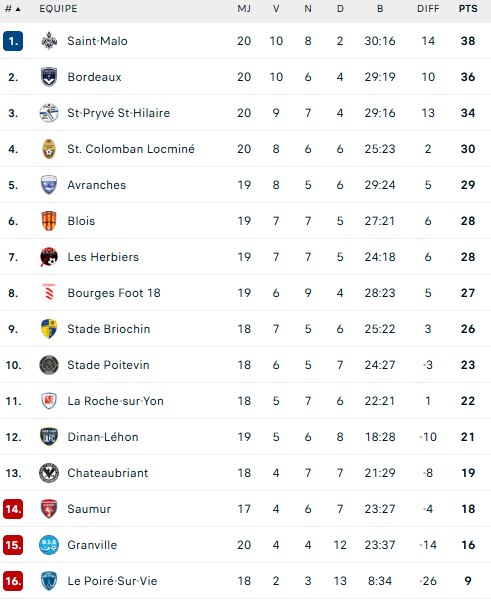Click the Saumur team crest
This screenshot has height=601, width=491.
(49, 509)
